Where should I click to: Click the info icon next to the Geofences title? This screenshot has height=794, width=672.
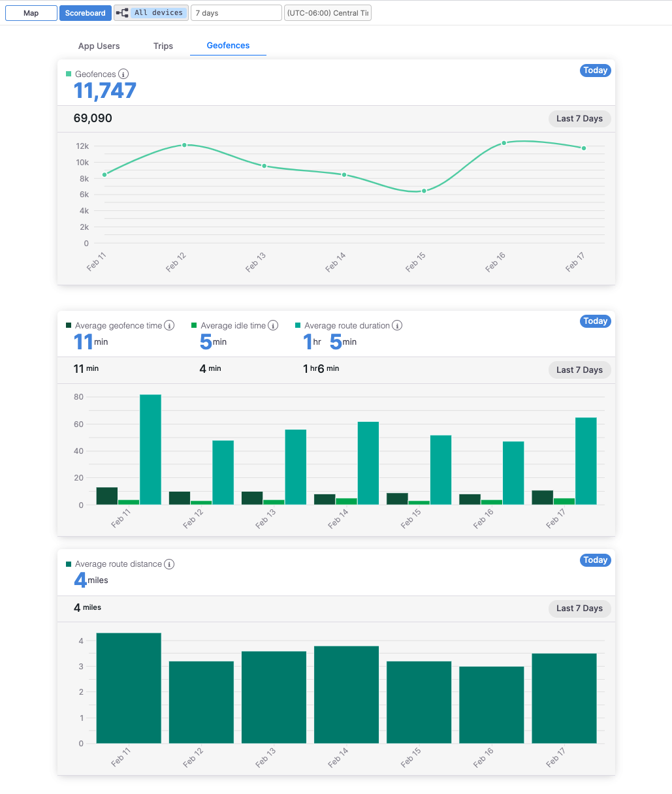coord(124,74)
